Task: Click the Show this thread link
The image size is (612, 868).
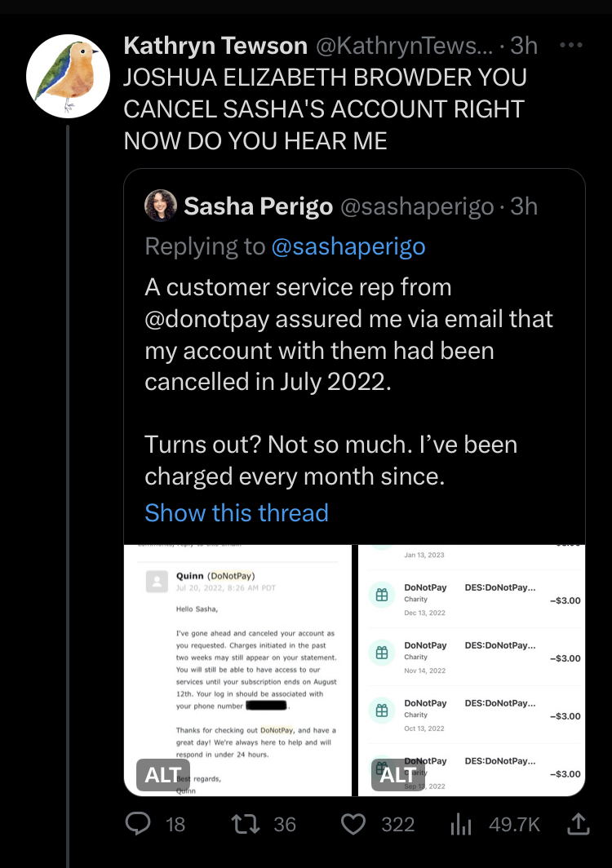Action: [237, 512]
